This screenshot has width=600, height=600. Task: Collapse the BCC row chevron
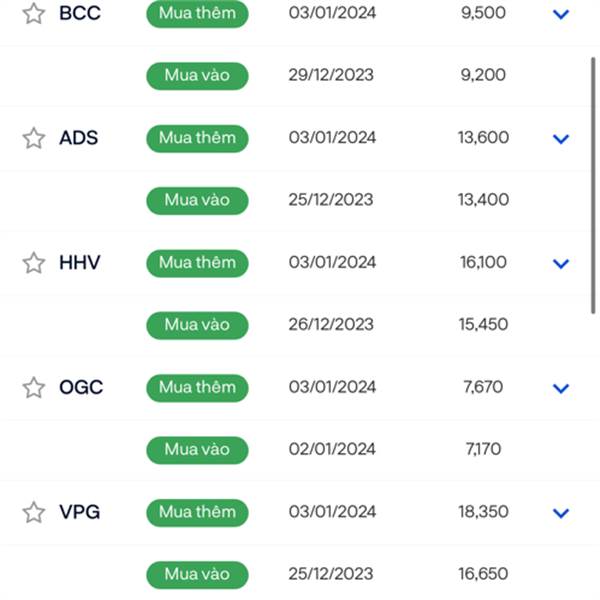click(x=561, y=15)
